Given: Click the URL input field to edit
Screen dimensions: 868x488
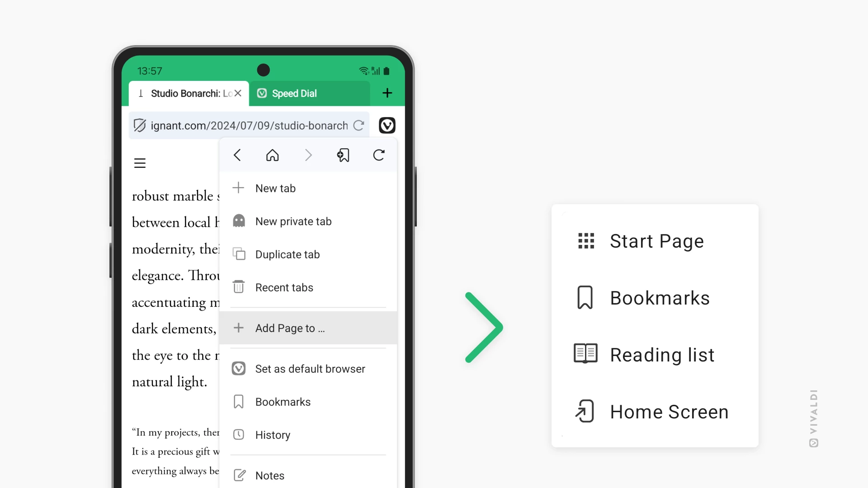Looking at the screenshot, I should pyautogui.click(x=249, y=125).
